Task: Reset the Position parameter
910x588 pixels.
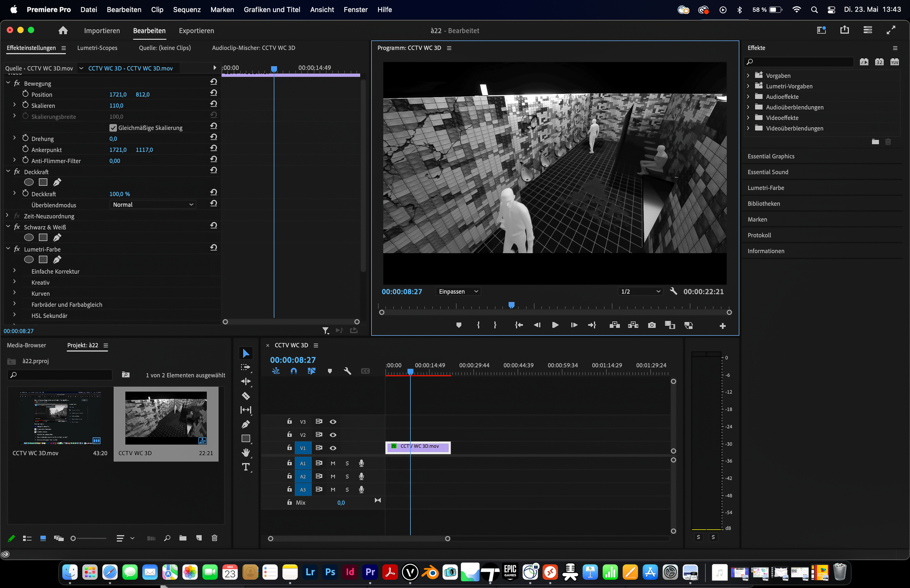Action: point(213,93)
